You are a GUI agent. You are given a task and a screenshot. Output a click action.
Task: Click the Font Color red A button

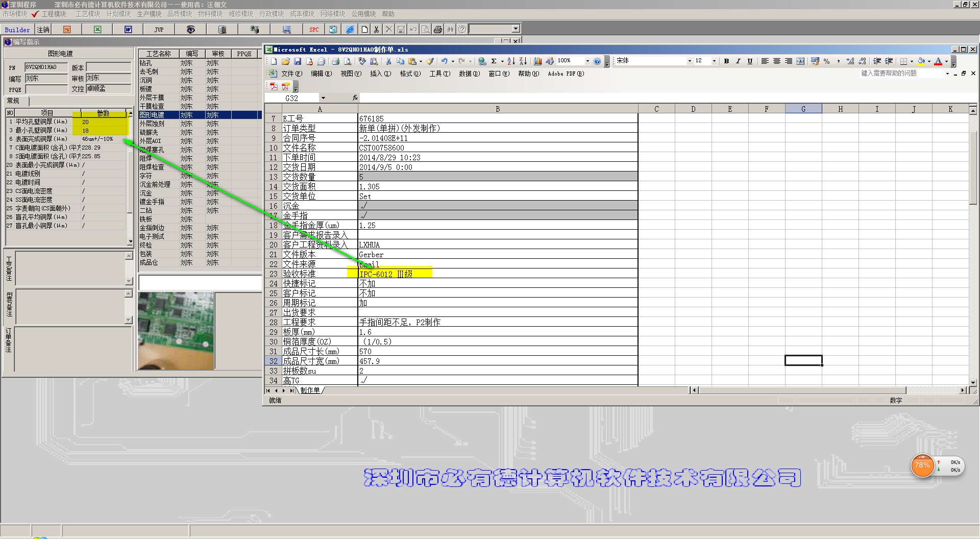[938, 61]
